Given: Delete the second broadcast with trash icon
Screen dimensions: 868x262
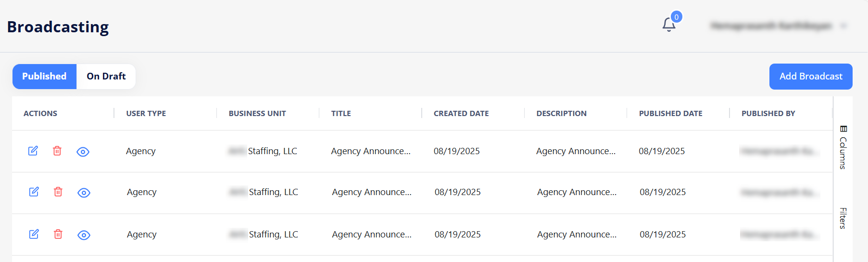Looking at the screenshot, I should coord(58,192).
